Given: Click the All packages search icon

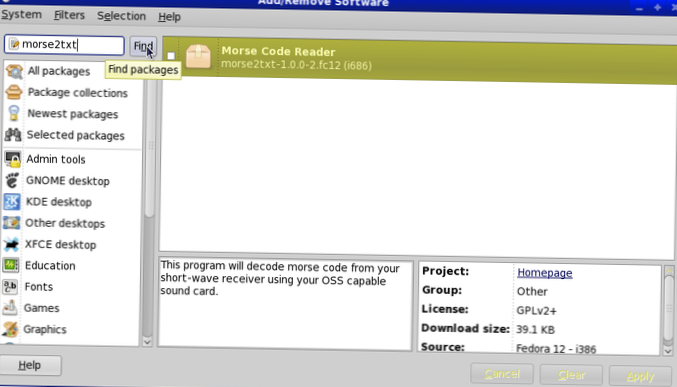Looking at the screenshot, I should tap(14, 71).
